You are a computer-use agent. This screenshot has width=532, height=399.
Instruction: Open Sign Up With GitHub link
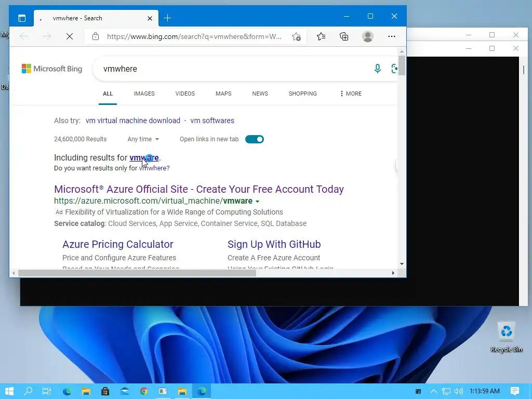tap(274, 244)
